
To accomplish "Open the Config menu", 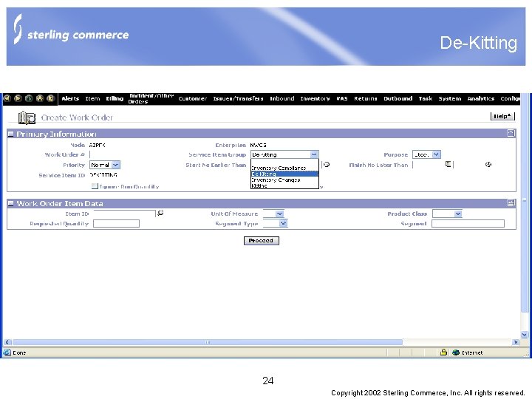I will 510,98.
